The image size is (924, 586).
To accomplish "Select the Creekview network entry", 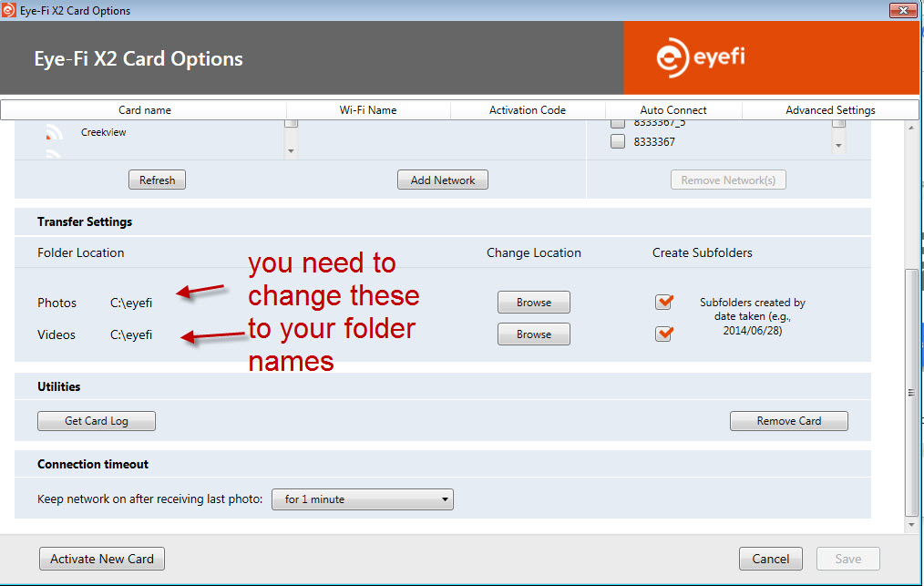I will [104, 132].
